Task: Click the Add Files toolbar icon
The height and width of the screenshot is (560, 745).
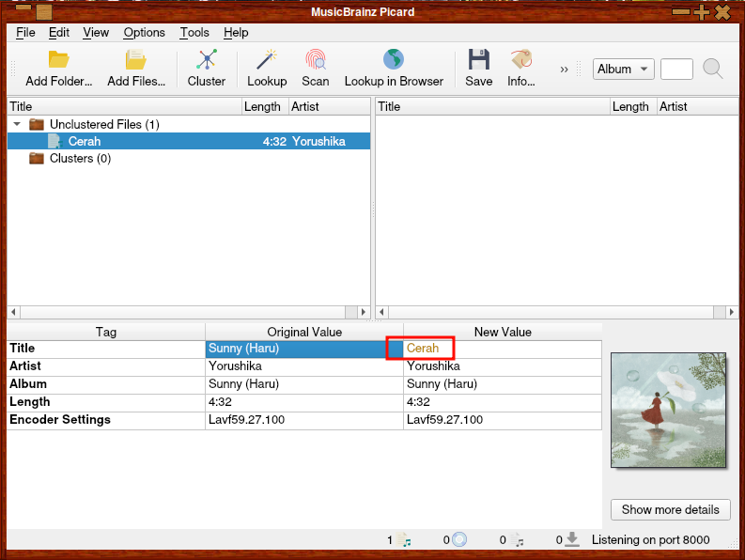Action: point(135,61)
